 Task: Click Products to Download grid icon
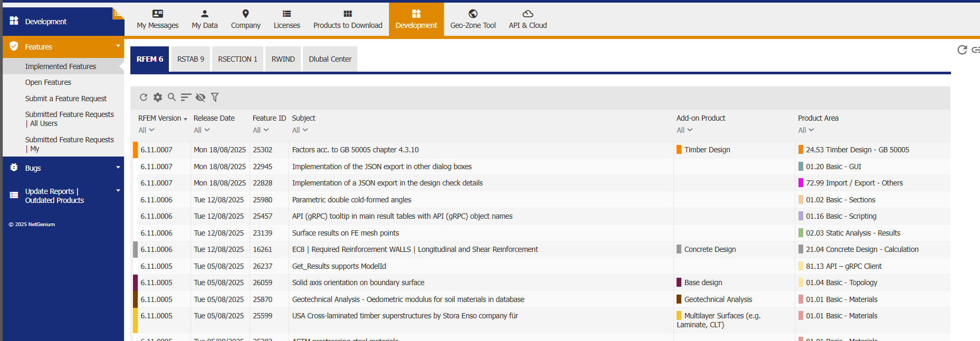pyautogui.click(x=347, y=14)
